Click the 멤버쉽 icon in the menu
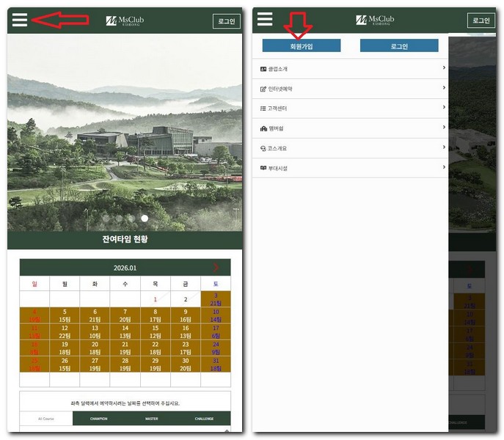This screenshot has width=504, height=440. pos(263,128)
